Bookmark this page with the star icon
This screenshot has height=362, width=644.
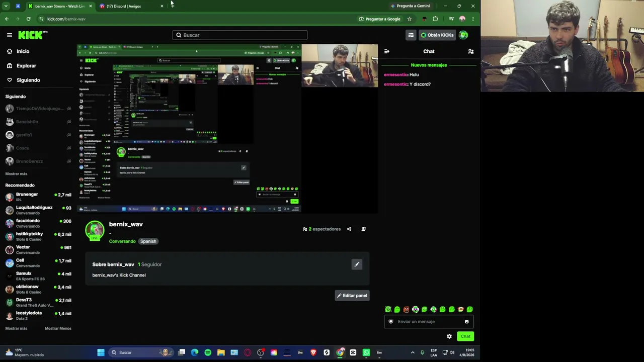click(x=410, y=19)
